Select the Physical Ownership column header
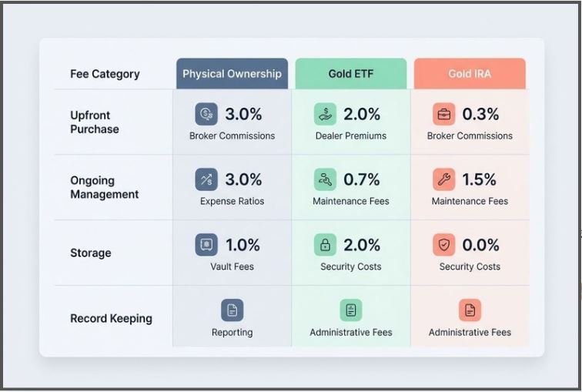 tap(232, 73)
